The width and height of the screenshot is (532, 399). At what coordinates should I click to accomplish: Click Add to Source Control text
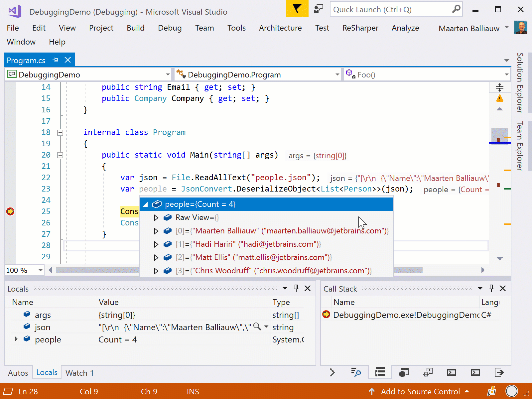pyautogui.click(x=420, y=391)
